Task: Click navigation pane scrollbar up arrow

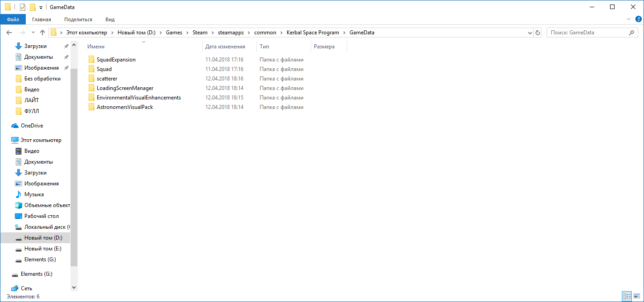Action: tap(74, 45)
